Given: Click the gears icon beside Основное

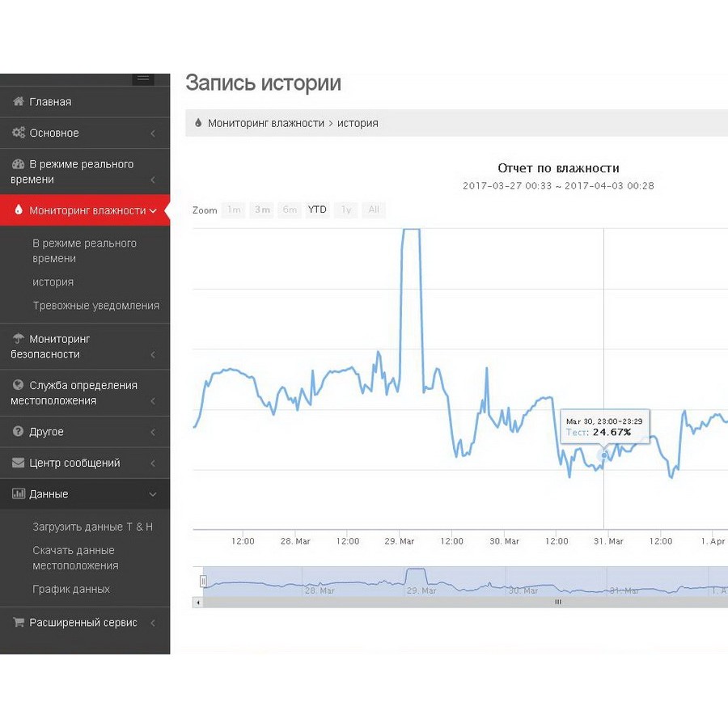Looking at the screenshot, I should point(19,133).
